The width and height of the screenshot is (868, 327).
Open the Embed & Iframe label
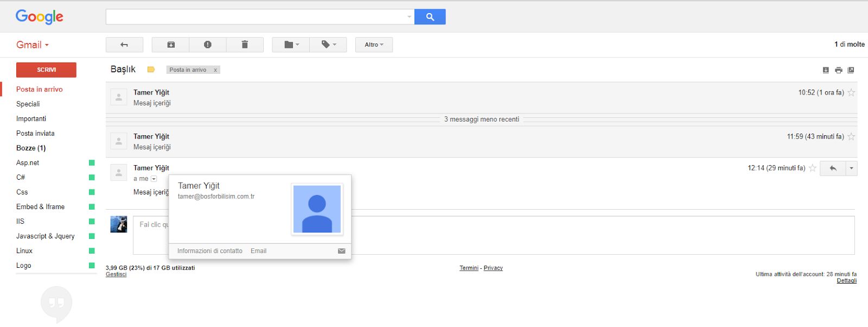(x=40, y=206)
